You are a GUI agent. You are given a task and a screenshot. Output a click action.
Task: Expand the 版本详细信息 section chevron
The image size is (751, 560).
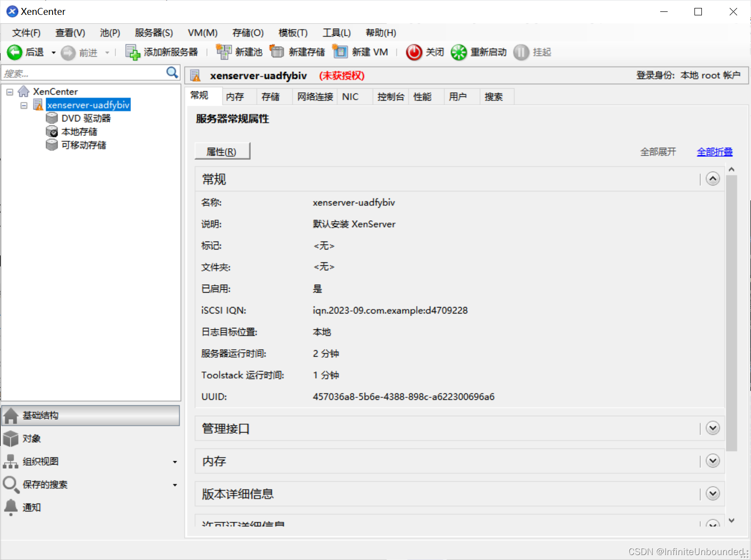click(713, 494)
